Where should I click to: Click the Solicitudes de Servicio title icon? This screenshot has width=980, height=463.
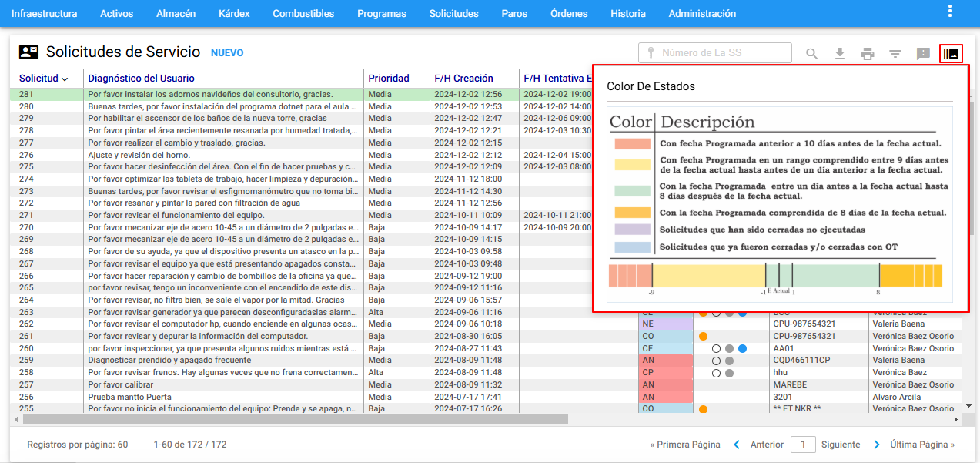point(29,52)
